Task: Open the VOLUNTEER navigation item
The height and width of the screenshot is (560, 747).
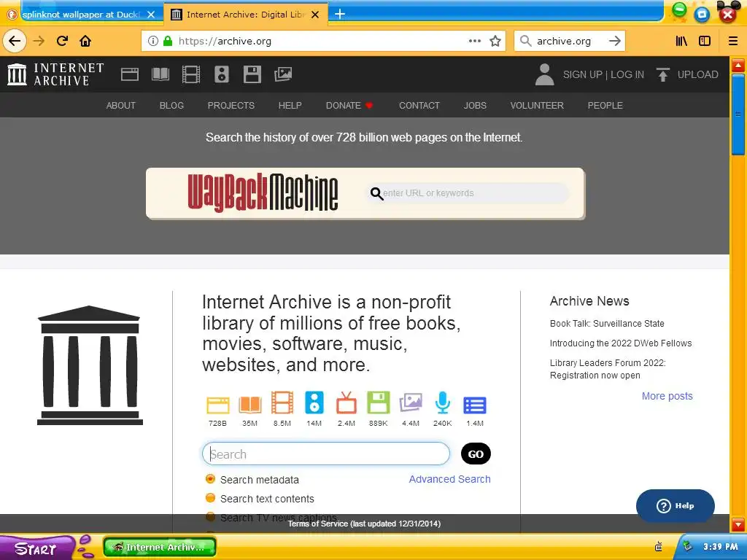Action: click(537, 105)
